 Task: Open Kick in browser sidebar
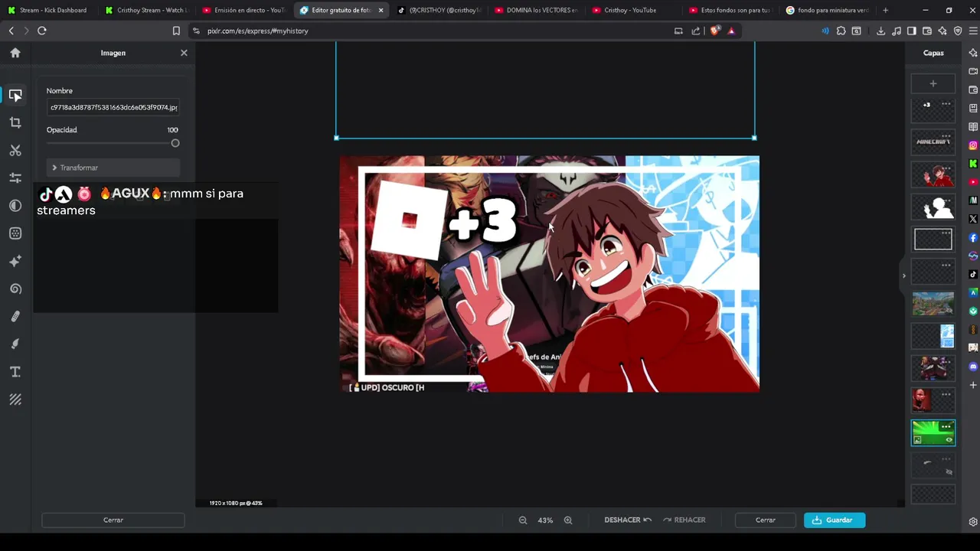coord(973,164)
